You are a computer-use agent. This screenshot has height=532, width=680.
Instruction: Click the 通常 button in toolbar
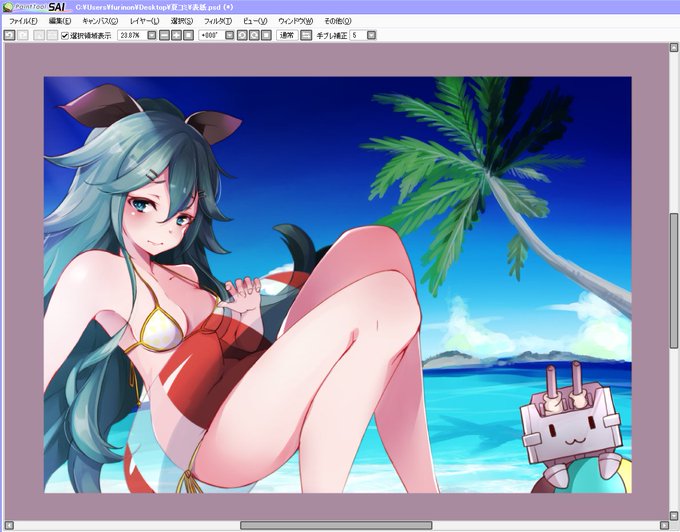(x=287, y=36)
